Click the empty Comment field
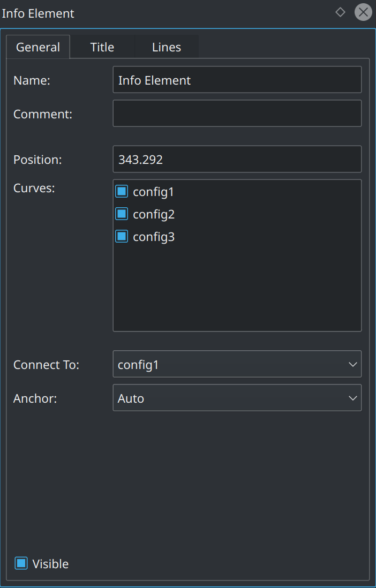Viewport: 376px width, 588px height. 237,113
